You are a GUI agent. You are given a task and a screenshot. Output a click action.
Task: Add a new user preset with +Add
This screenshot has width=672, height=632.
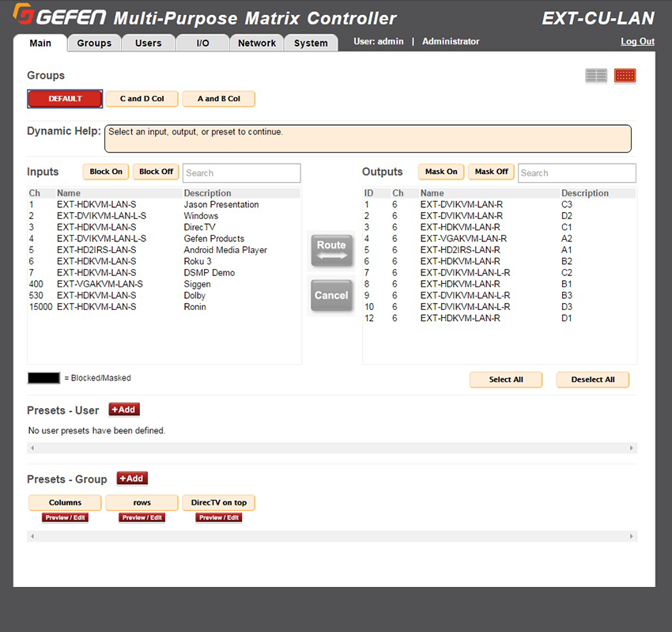tap(123, 410)
